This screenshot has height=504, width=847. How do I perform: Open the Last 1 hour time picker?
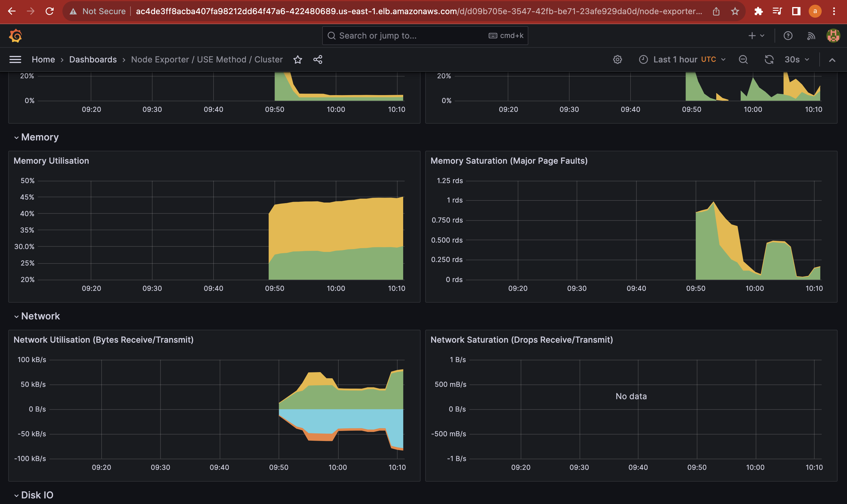coord(682,60)
